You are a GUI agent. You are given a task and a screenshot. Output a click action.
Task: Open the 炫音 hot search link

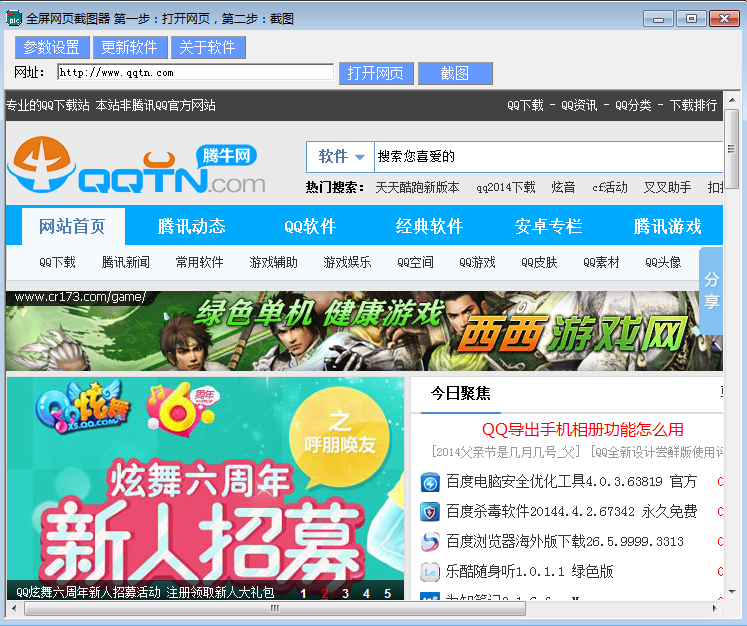(x=563, y=187)
